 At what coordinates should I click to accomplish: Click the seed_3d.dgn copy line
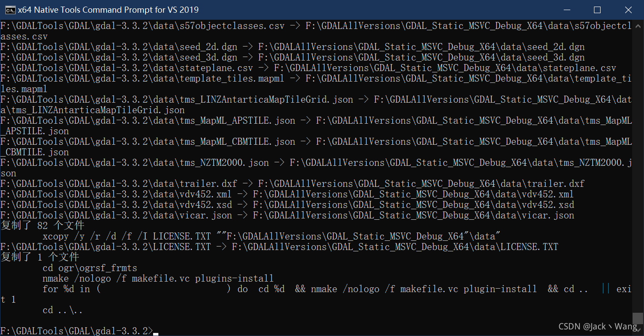(x=293, y=57)
